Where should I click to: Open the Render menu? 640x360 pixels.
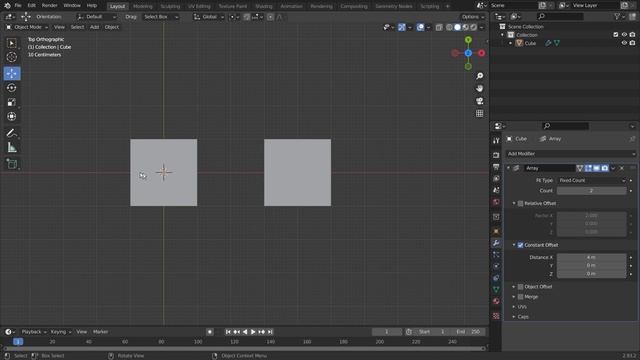[x=49, y=6]
